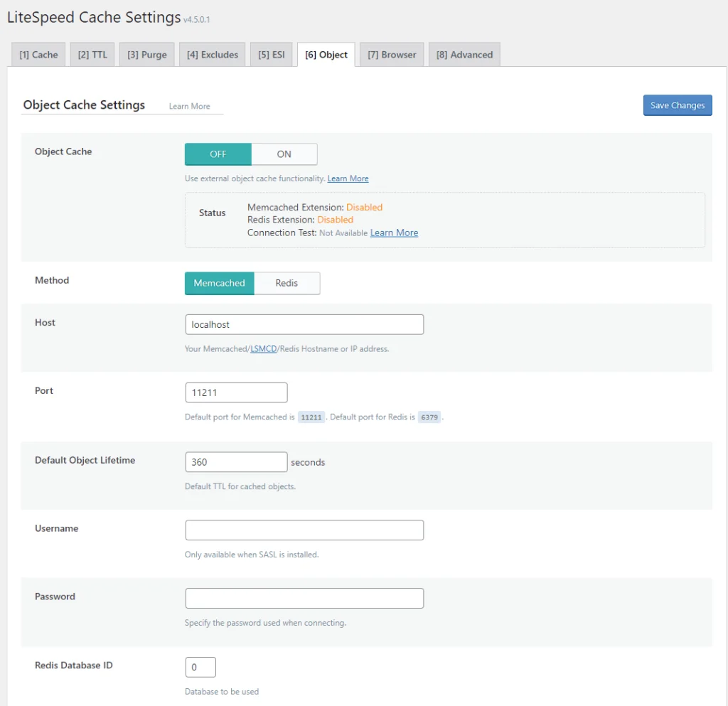Focus the Password input box
728x706 pixels.
pos(304,599)
